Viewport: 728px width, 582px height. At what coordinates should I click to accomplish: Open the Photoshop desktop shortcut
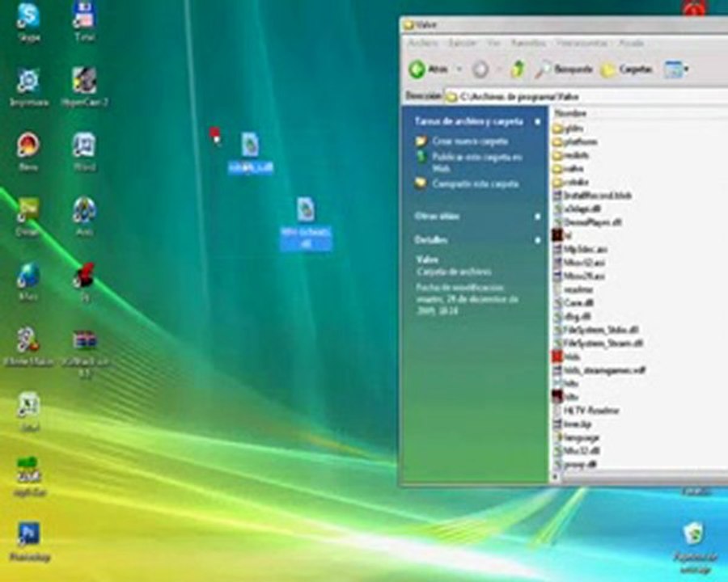pos(29,542)
